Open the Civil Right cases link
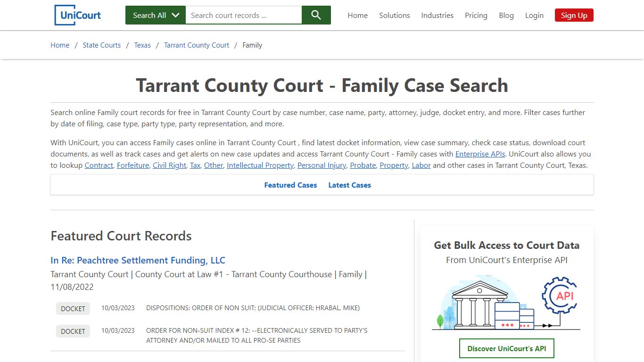The height and width of the screenshot is (362, 644). tap(170, 165)
